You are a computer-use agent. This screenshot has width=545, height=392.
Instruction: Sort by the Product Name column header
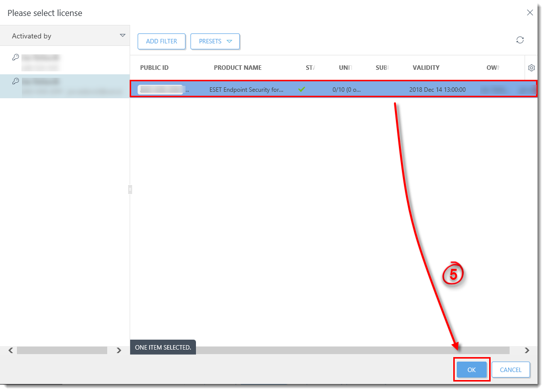pos(237,68)
